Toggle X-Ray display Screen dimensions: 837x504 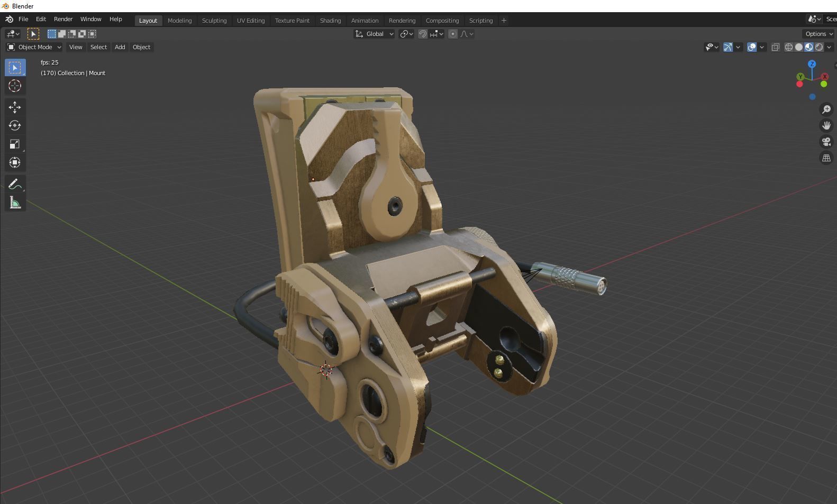click(776, 47)
